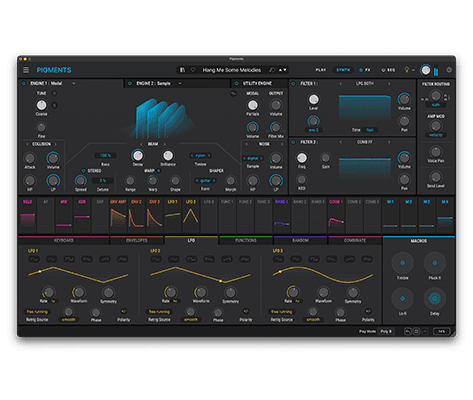473x400 pixels.
Task: Open the Poly 8 play mode dropdown
Action: tap(387, 331)
